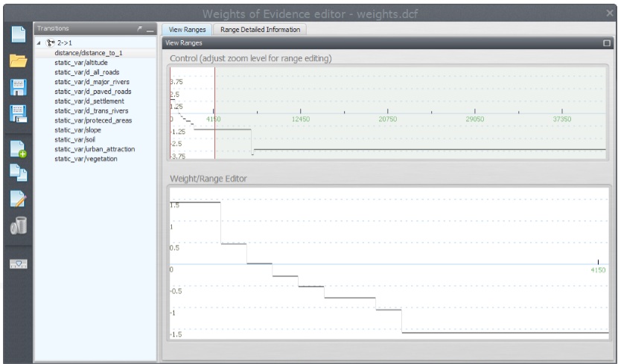This screenshot has width=618, height=364.
Task: Select static_var/vegetation variable
Action: (x=86, y=159)
